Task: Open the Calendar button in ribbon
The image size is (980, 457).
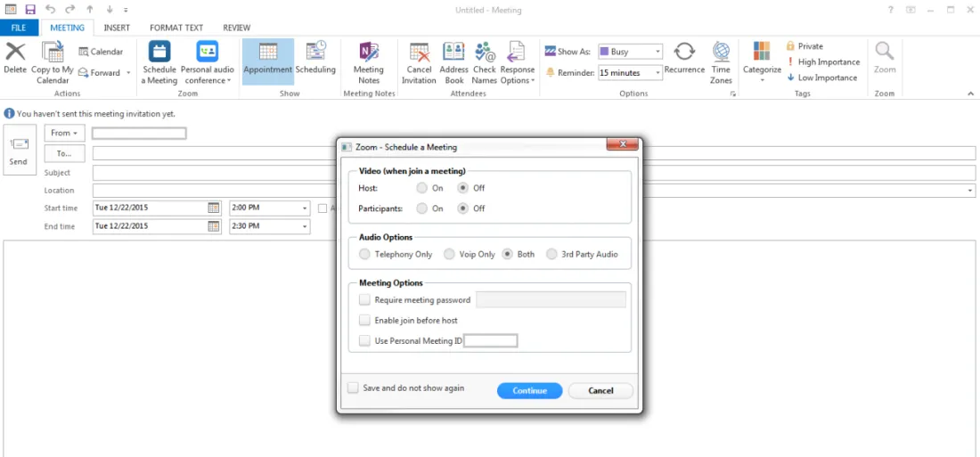Action: [101, 52]
